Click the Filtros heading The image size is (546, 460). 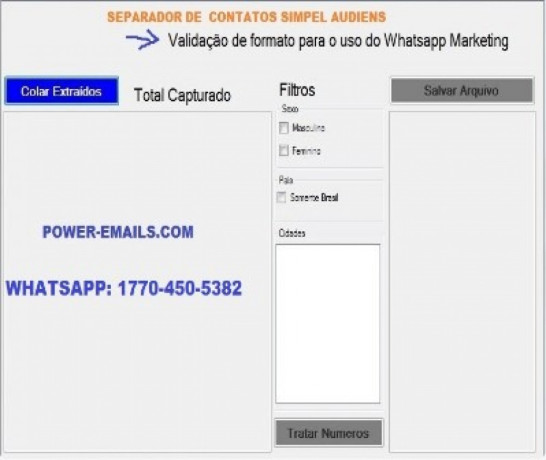[297, 90]
